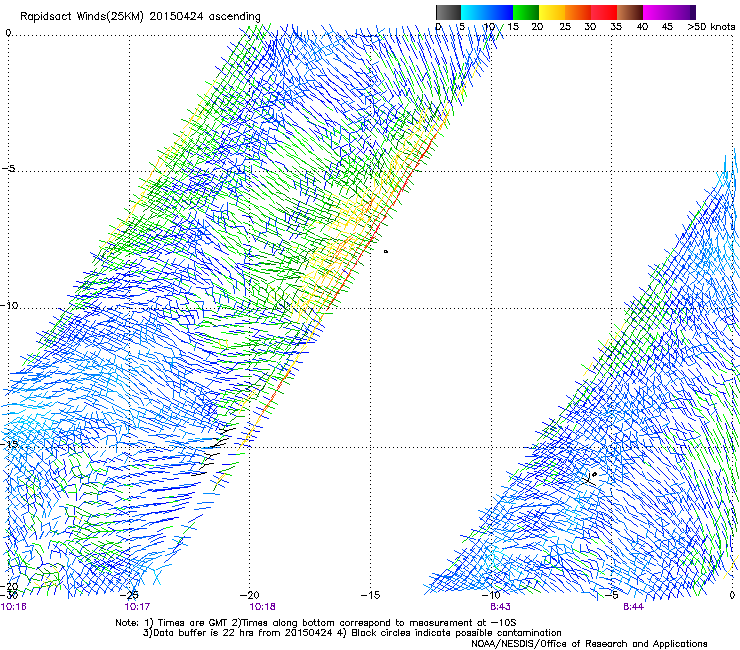Click the orange 25-30 knots legend swatch
The width and height of the screenshot is (740, 650).
tap(578, 12)
